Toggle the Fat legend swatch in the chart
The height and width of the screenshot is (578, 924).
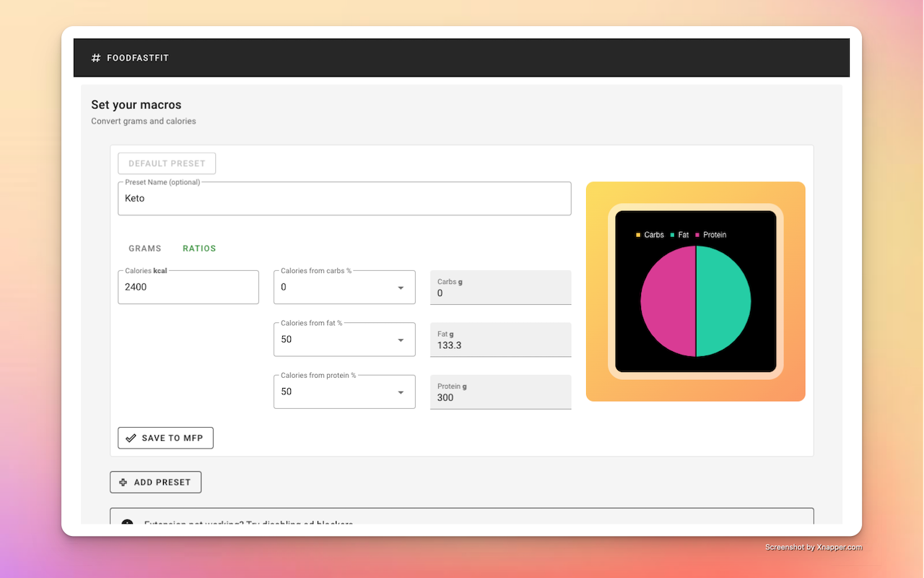tap(673, 235)
